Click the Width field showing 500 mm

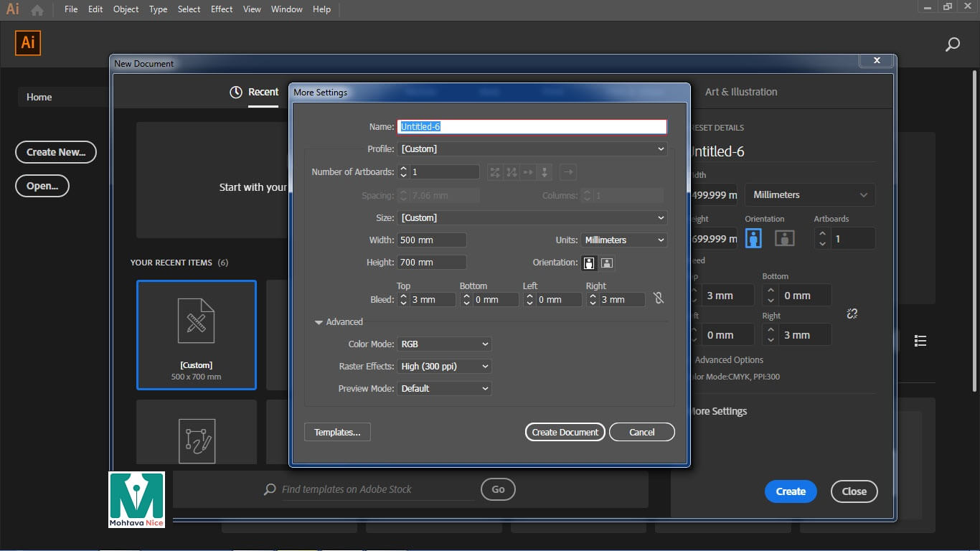[x=431, y=240]
